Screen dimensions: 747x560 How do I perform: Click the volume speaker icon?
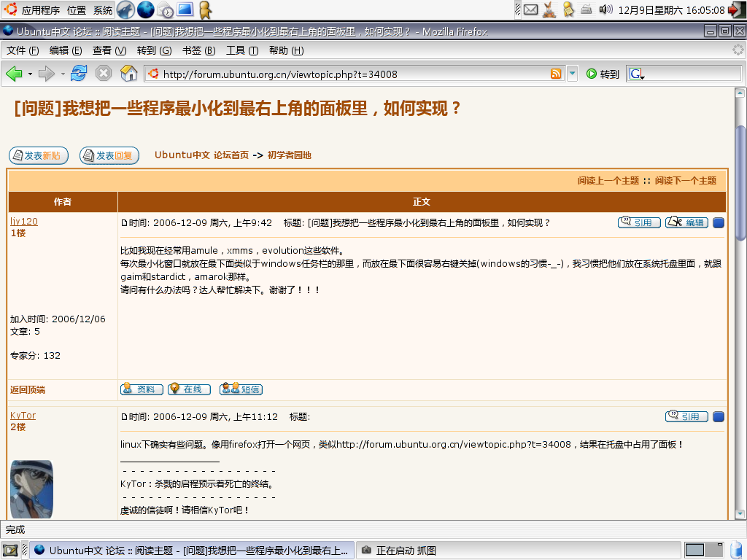(x=605, y=9)
